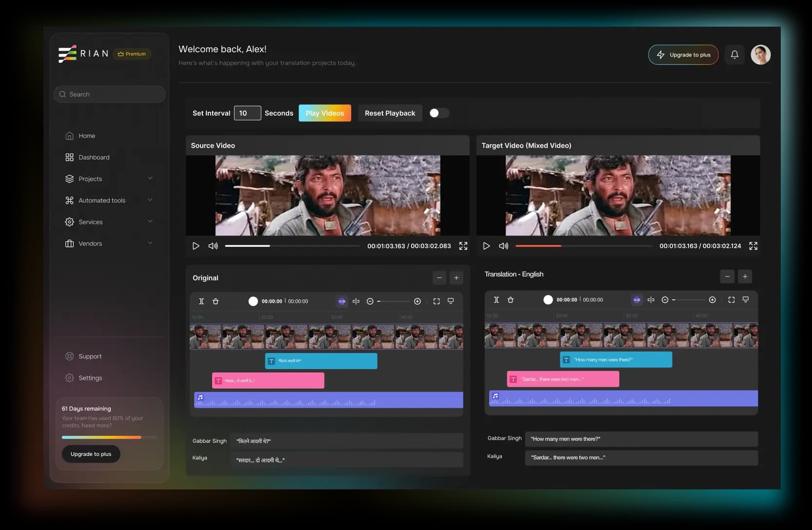
Task: Fit Original timeline to screen
Action: tap(436, 301)
